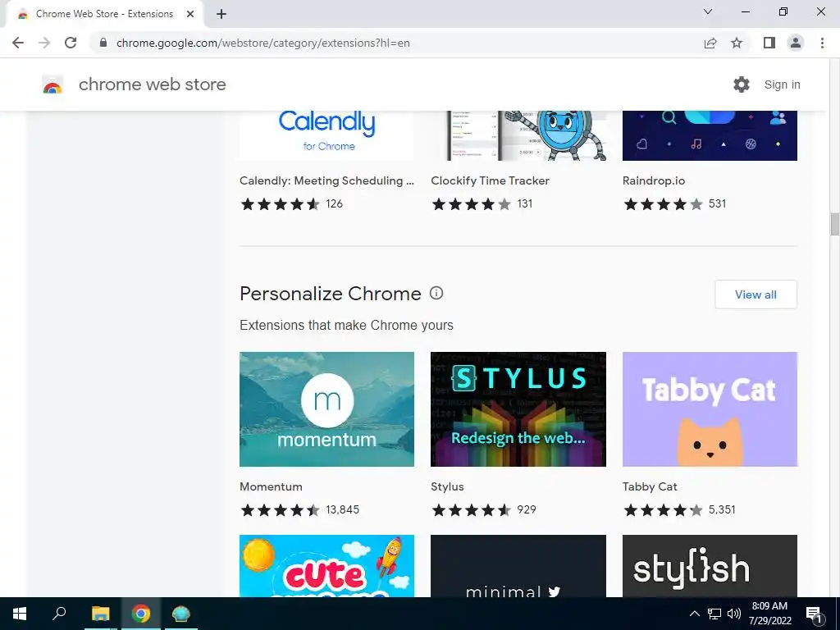Click View all for Personalize Chrome
Viewport: 840px width, 630px height.
point(756,294)
